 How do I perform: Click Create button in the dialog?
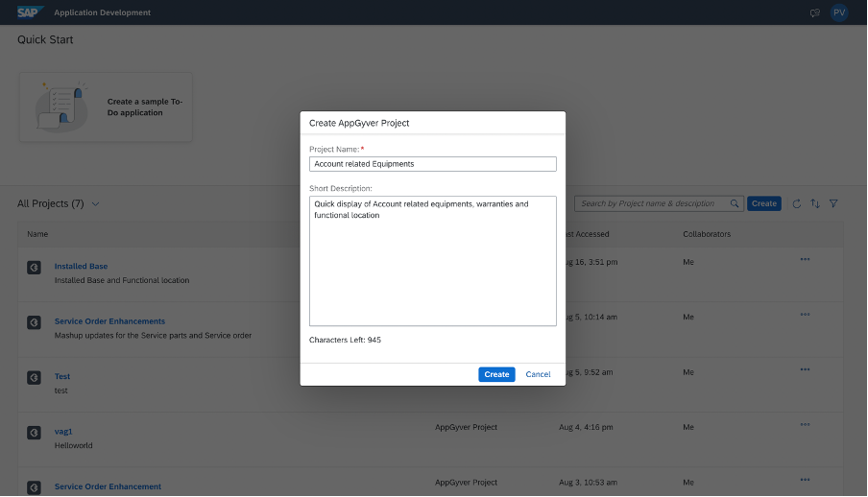click(x=496, y=375)
